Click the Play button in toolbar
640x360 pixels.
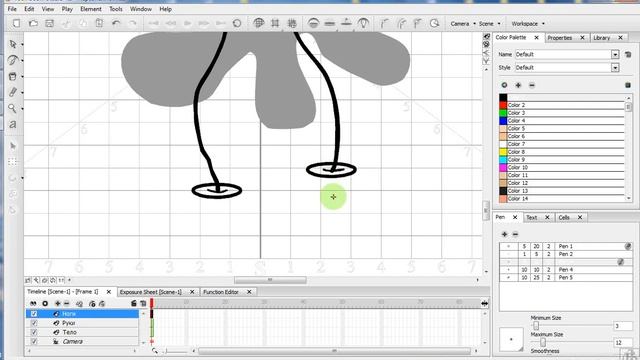[187, 24]
